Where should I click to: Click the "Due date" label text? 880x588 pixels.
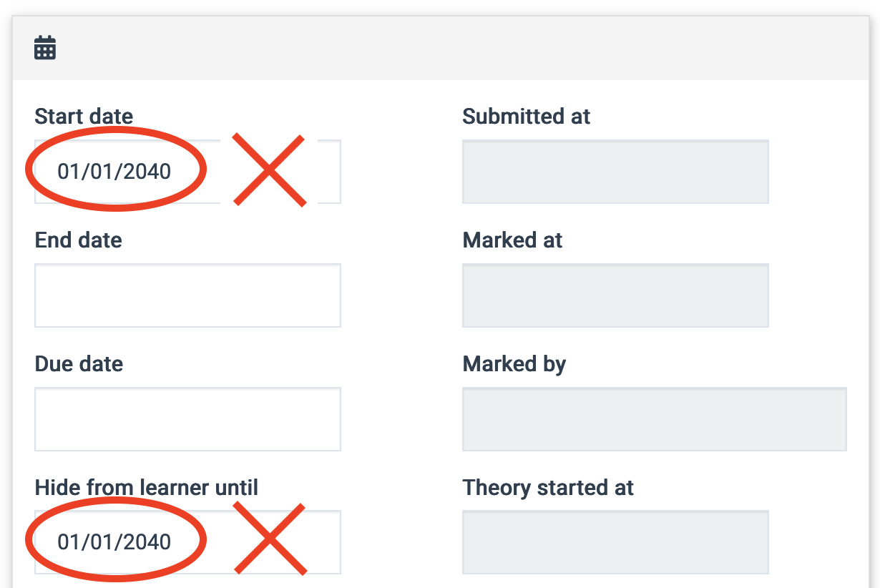tap(79, 364)
